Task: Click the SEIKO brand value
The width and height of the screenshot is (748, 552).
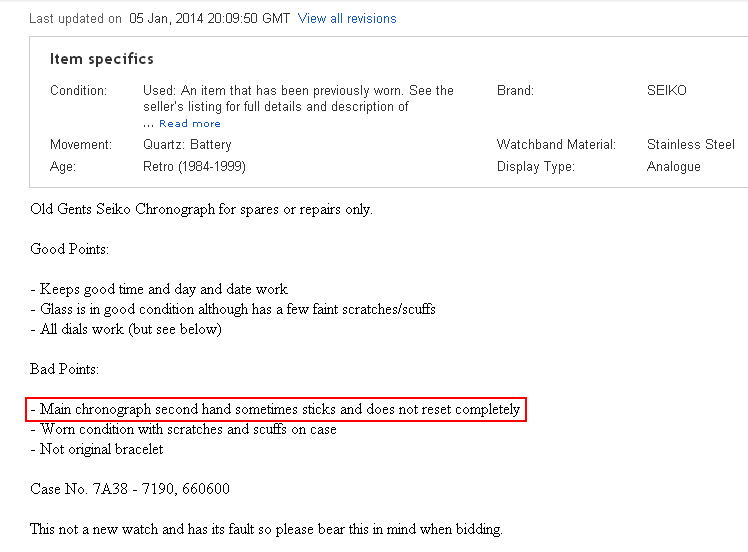Action: coord(668,90)
